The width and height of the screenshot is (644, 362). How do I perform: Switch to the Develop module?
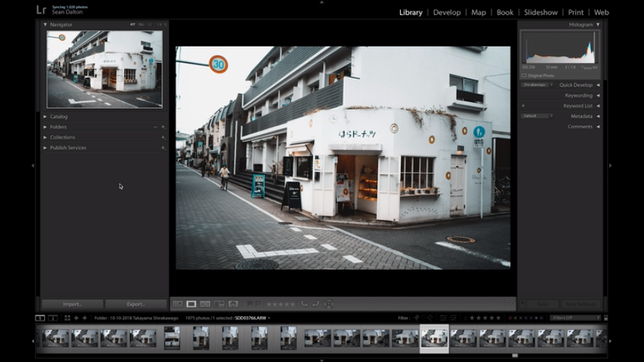pyautogui.click(x=447, y=12)
